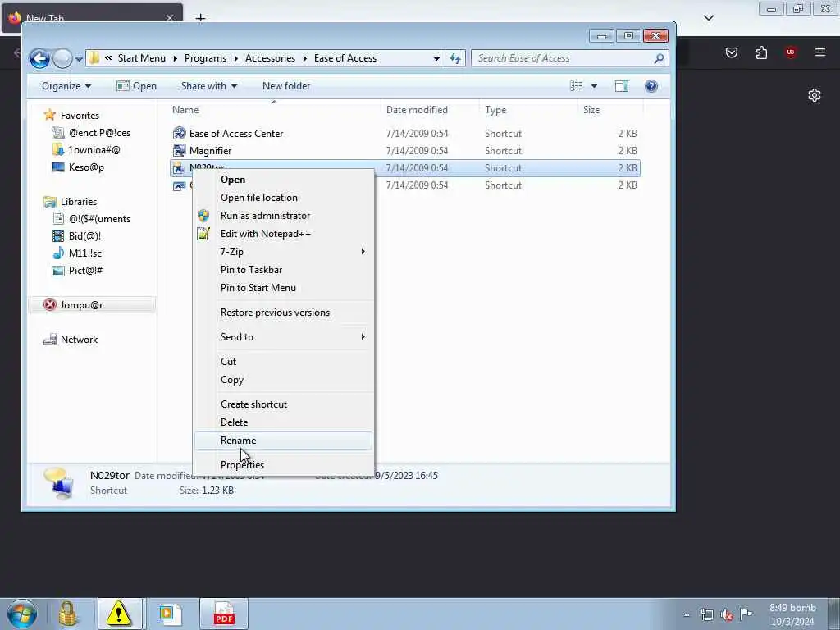Click the muted volume tray icon

727,615
